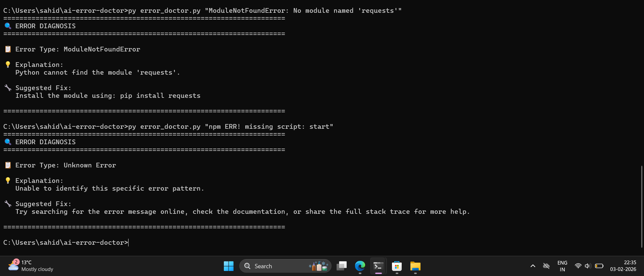Click the final empty prompt line

pos(66,243)
